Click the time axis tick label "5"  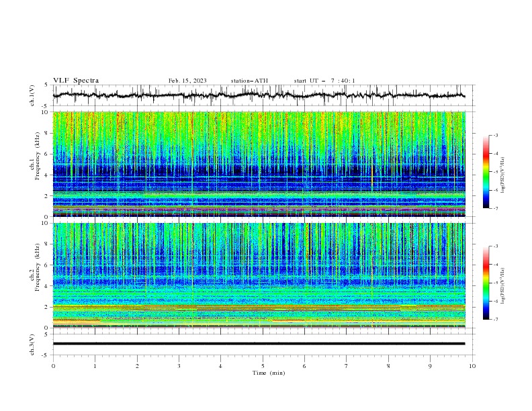263,366
